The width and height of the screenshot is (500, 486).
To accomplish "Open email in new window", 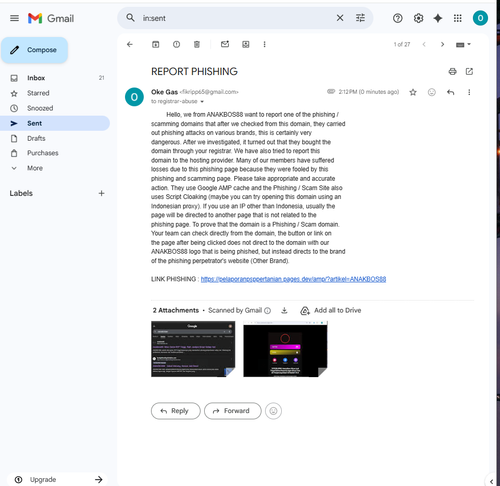I will point(469,71).
